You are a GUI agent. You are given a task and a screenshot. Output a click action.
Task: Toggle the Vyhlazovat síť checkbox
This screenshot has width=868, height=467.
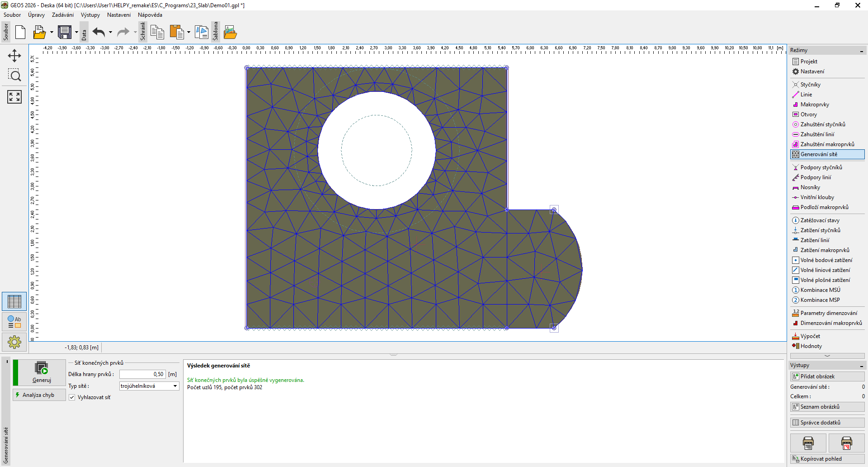[x=72, y=397]
